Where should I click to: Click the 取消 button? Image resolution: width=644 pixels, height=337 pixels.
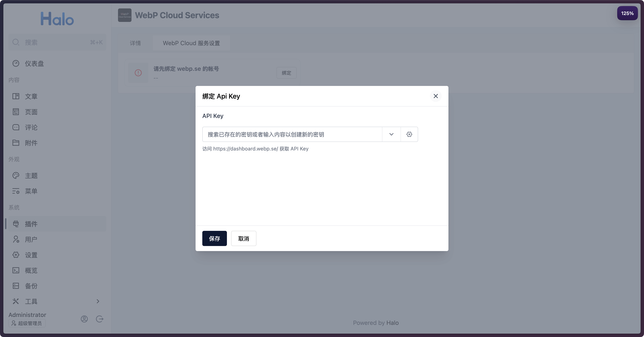[243, 238]
